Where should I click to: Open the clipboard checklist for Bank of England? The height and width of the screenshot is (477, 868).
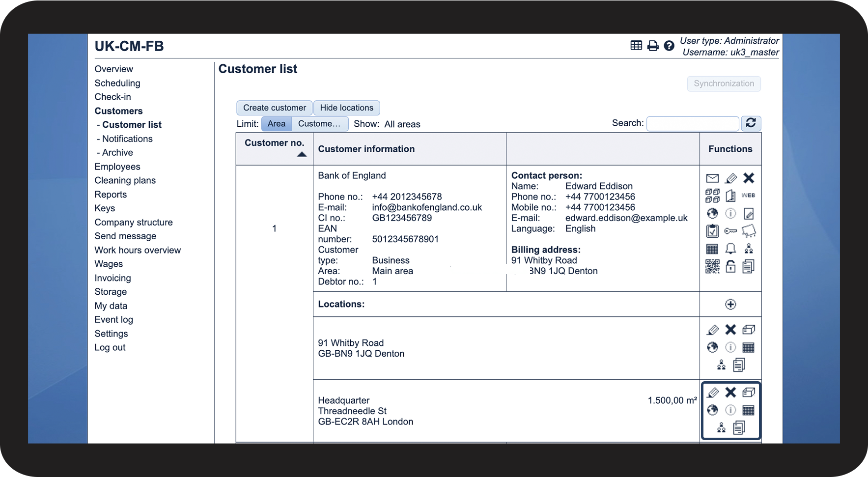[712, 231]
